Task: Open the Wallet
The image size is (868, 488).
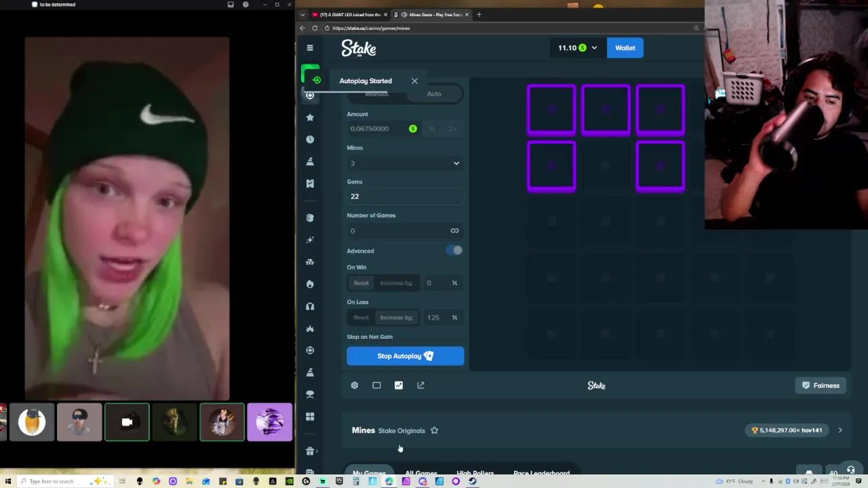Action: [x=625, y=48]
